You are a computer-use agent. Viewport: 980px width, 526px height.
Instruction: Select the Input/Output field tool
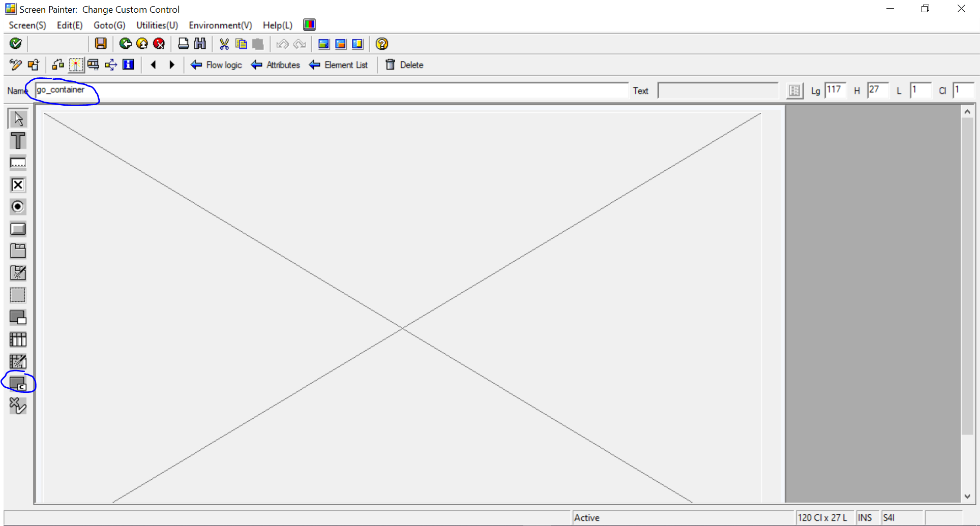click(x=18, y=163)
